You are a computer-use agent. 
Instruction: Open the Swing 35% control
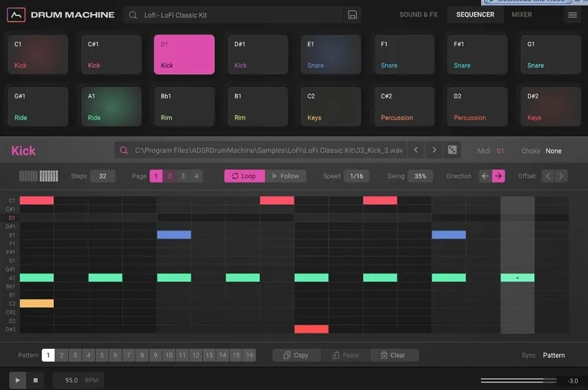pos(420,176)
